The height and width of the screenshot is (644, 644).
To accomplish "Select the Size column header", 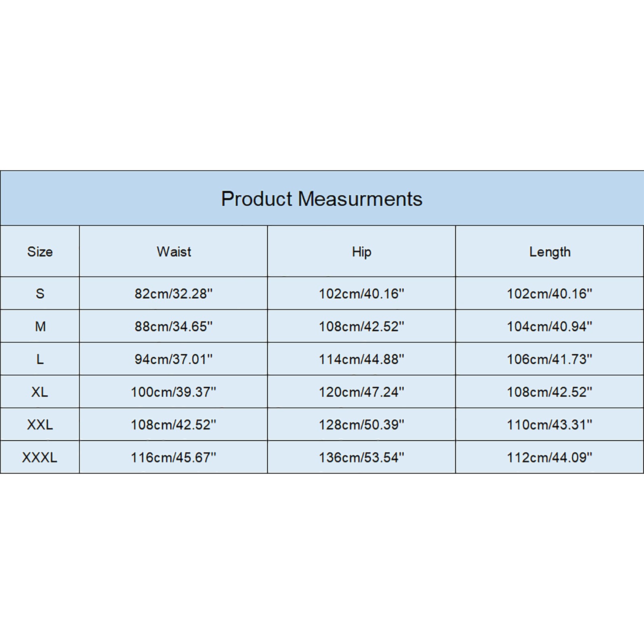I will [40, 252].
